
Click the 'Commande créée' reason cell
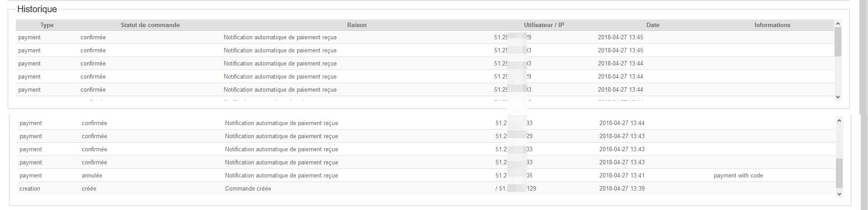(x=248, y=189)
